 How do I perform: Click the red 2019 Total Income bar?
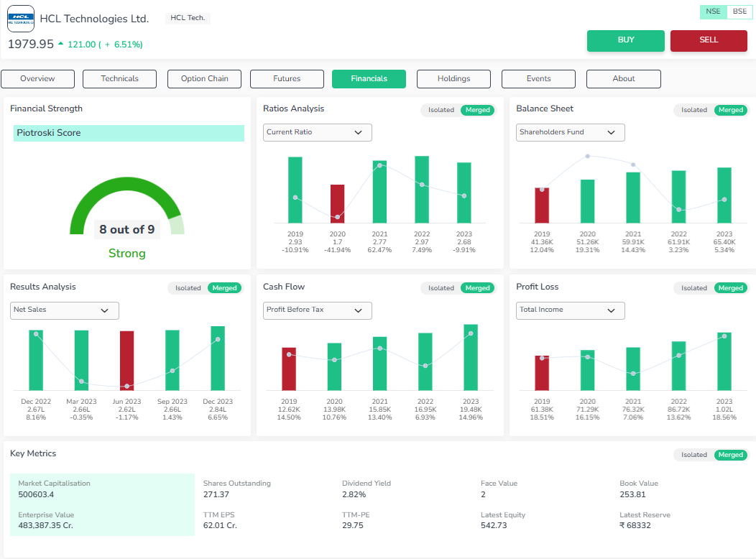(542, 373)
